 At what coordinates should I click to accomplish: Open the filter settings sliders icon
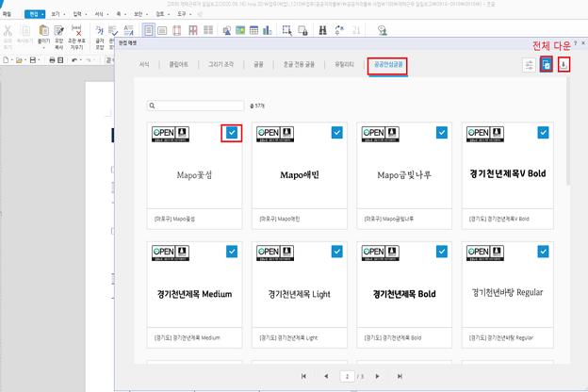click(529, 65)
